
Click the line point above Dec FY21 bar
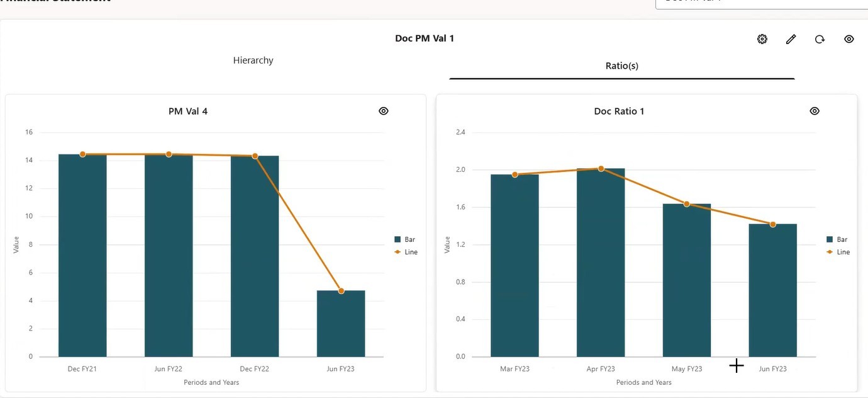[x=82, y=154]
